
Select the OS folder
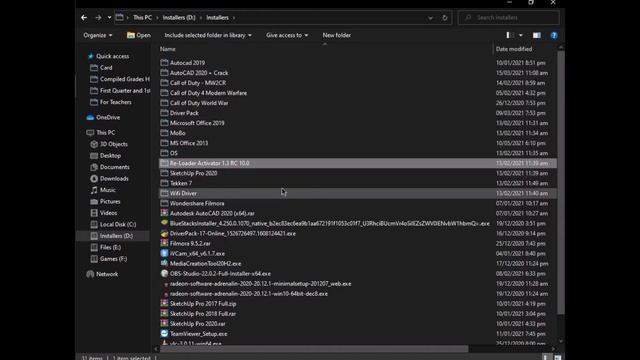coord(173,153)
